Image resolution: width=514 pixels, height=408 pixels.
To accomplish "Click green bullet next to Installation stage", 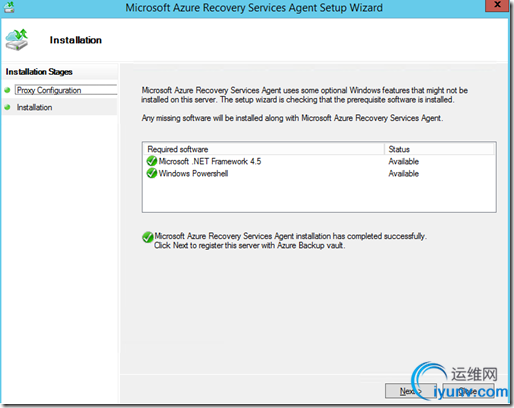I will (x=7, y=107).
